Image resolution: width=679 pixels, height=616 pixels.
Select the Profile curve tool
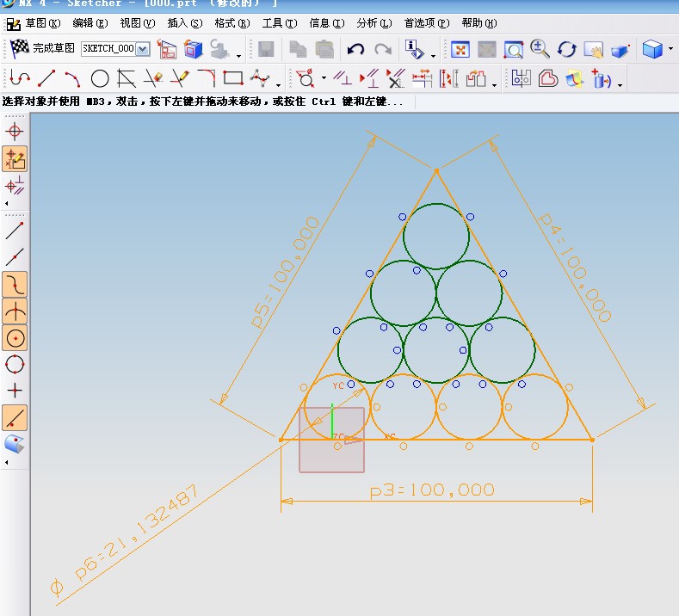(20, 78)
